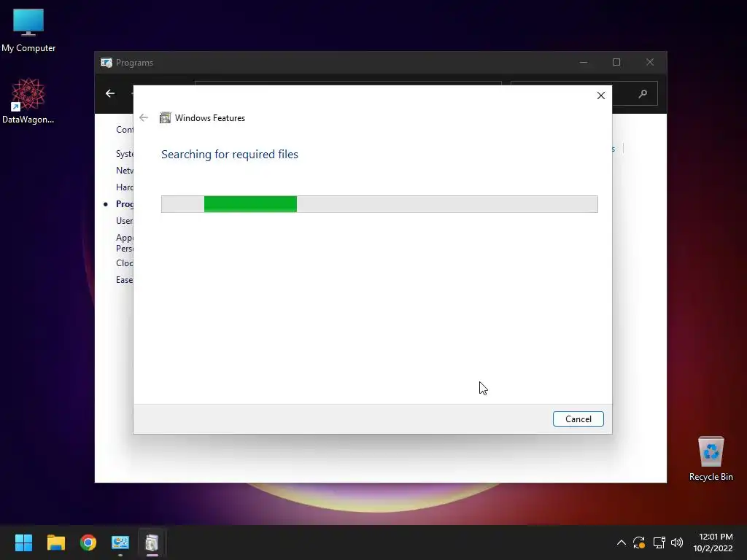Open the Windows Start menu
Viewport: 747px width, 560px height.
click(x=23, y=542)
